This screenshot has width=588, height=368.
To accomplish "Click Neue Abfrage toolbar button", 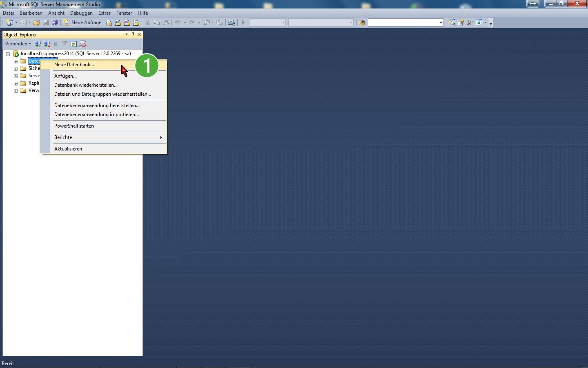I will [x=82, y=22].
